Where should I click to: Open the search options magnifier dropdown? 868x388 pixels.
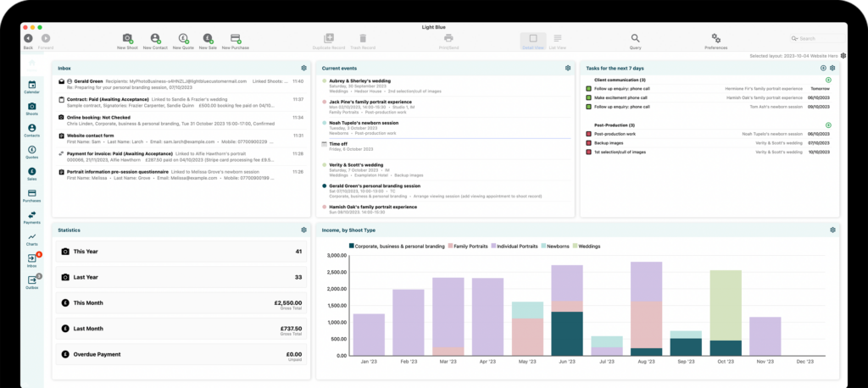pyautogui.click(x=795, y=39)
